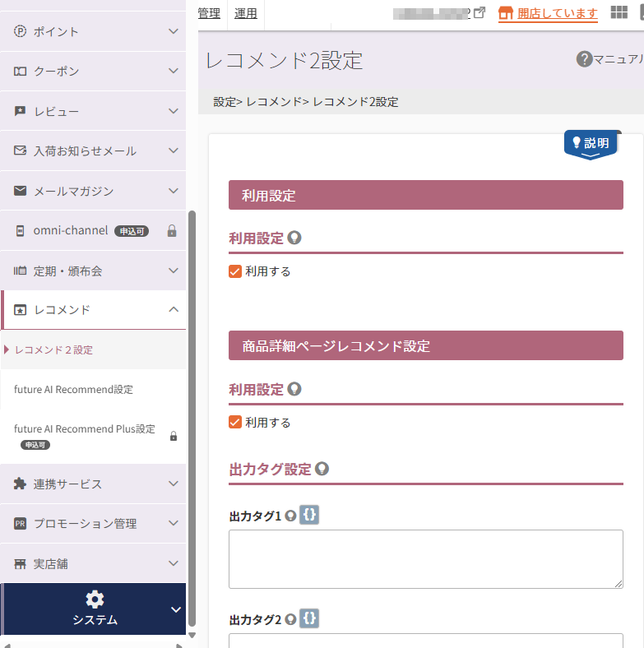Open the 説明 explanation button

click(x=591, y=145)
